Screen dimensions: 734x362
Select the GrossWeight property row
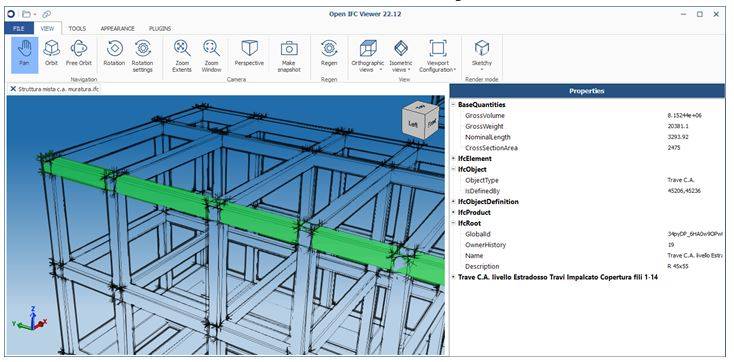pos(587,126)
